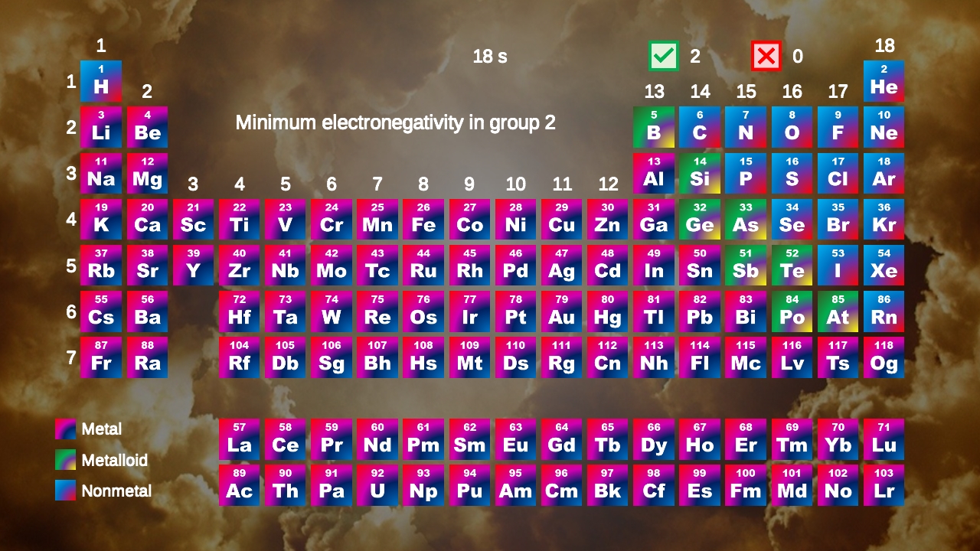The width and height of the screenshot is (980, 551).
Task: Click the Nonmetal legend color swatch
Action: coord(65,490)
